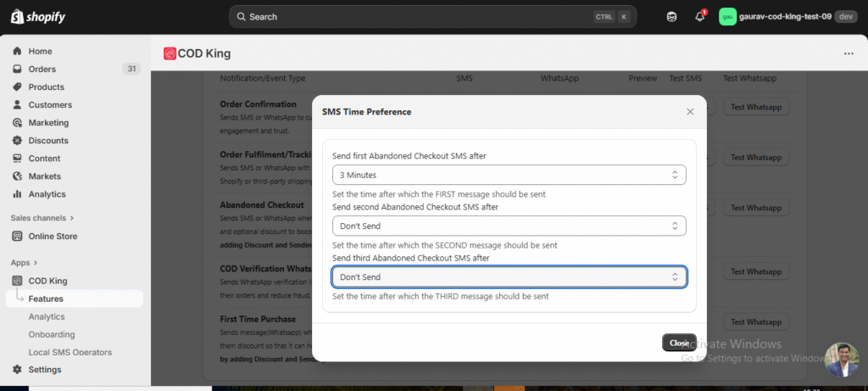Viewport: 868px width, 391px height.
Task: Open the notifications bell icon
Action: pyautogui.click(x=700, y=17)
